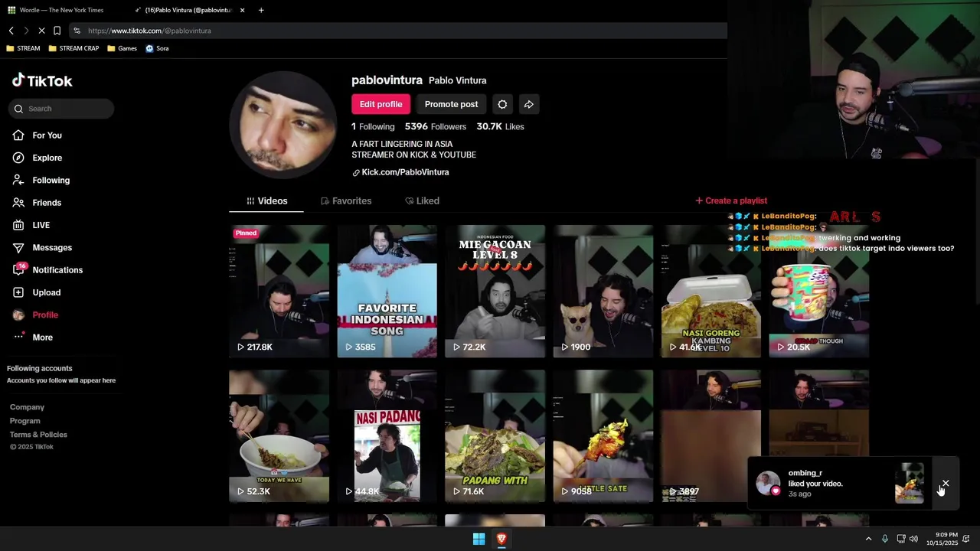
Task: Open the pinned video with 217.8K views
Action: coord(279,291)
